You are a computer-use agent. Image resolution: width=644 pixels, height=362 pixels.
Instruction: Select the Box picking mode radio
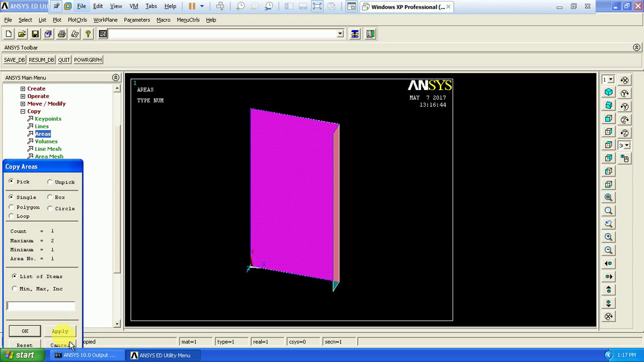tap(50, 197)
